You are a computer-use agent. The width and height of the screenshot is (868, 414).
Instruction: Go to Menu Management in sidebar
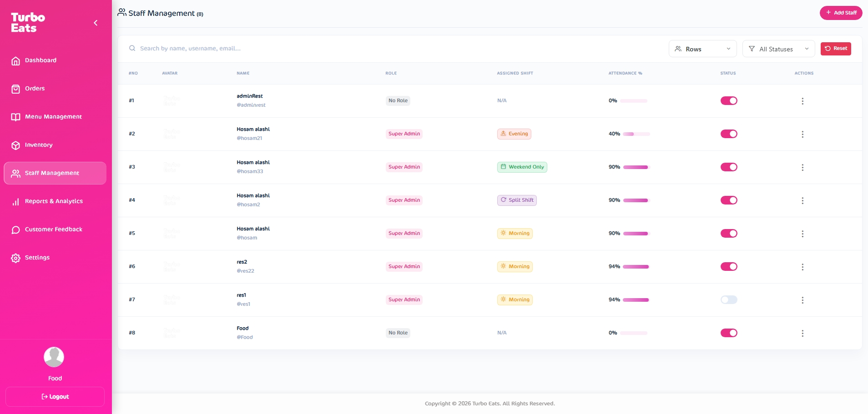point(53,117)
